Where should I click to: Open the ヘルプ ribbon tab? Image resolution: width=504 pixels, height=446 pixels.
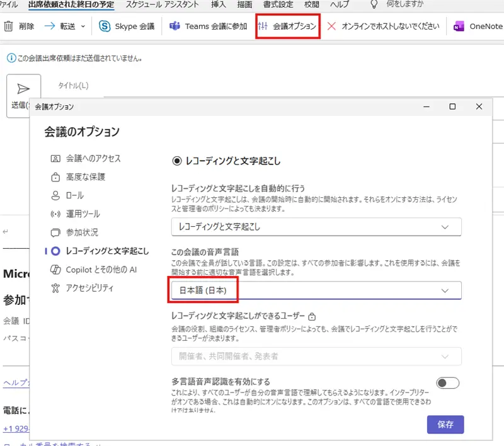coord(340,4)
